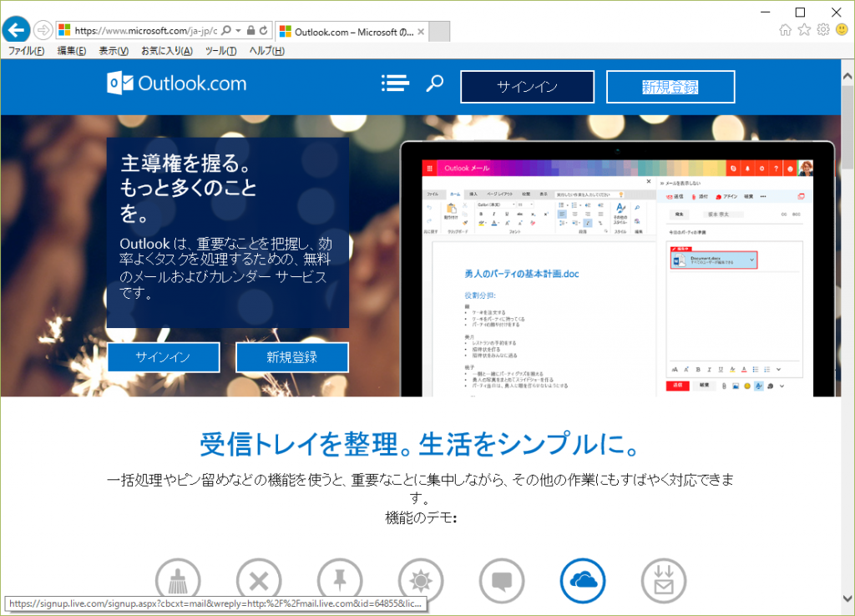
Task: Click the address bar URL field
Action: (x=145, y=31)
